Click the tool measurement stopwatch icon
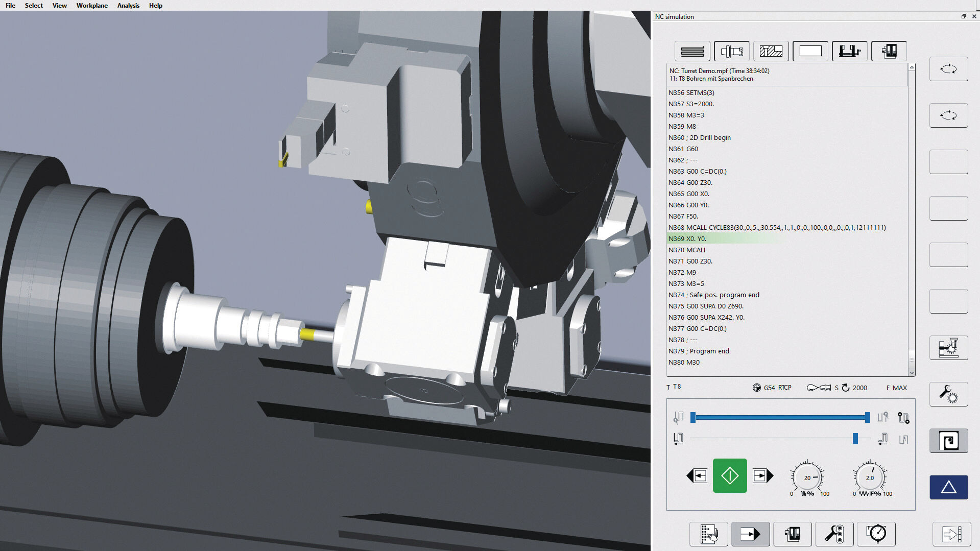This screenshot has height=551, width=980. pos(876,534)
